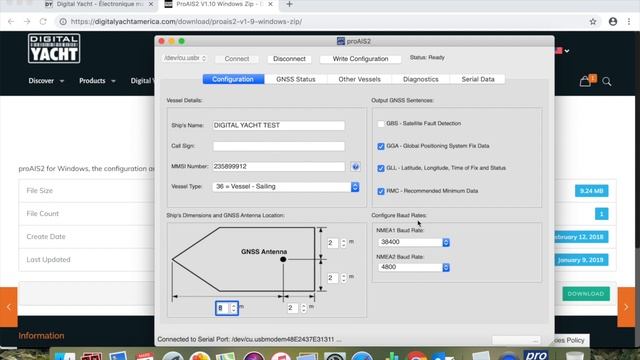
Task: Click stepper arrows beside length value 8
Action: coord(233,308)
